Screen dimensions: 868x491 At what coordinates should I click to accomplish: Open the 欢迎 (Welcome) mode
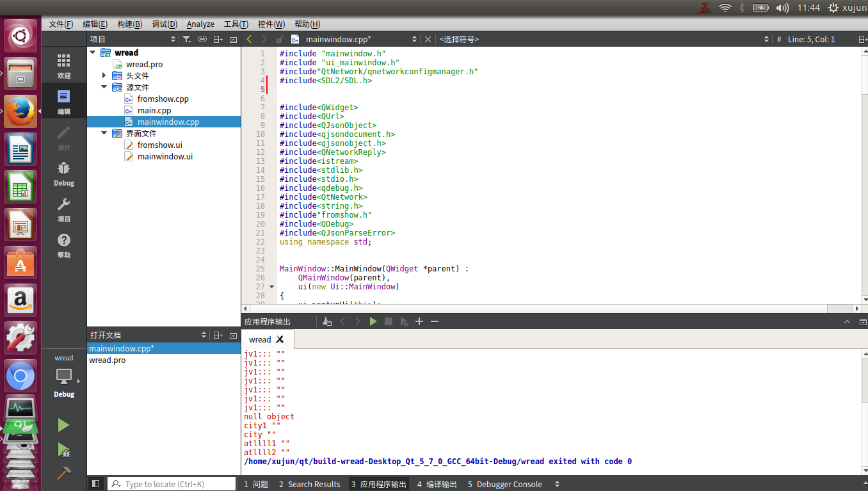pyautogui.click(x=63, y=66)
